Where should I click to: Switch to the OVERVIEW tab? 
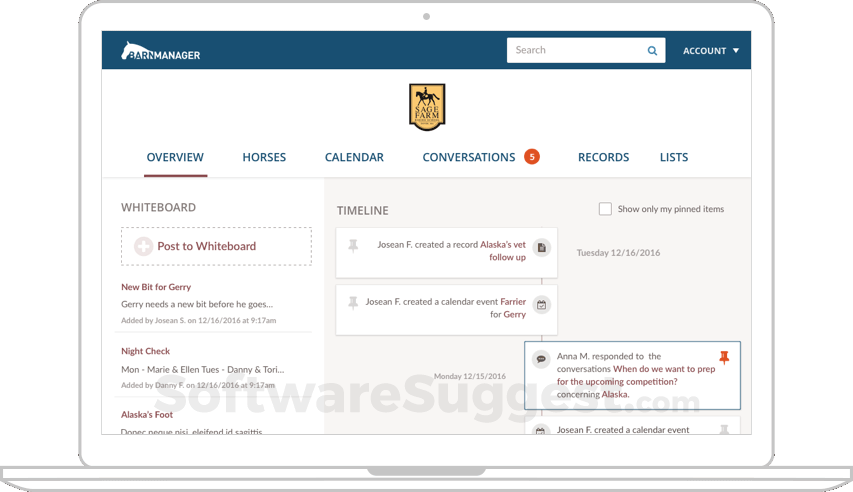click(x=175, y=157)
